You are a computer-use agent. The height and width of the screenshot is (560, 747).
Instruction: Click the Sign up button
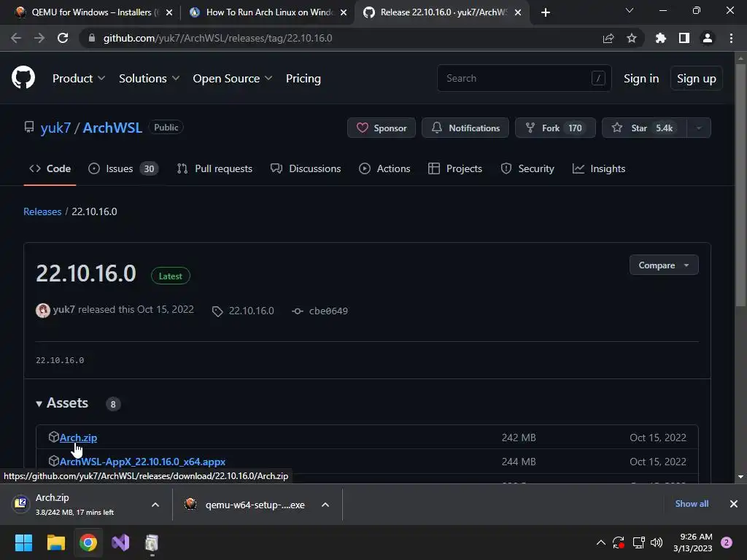(x=696, y=79)
